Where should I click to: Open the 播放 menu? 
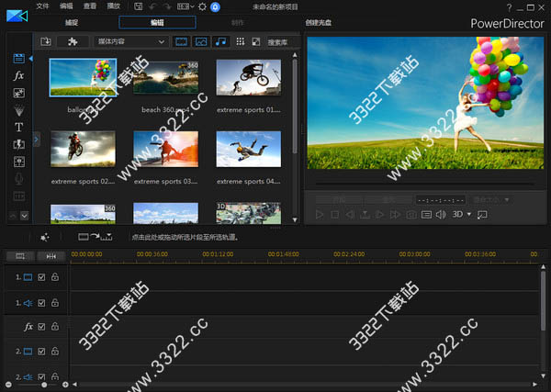coord(113,6)
